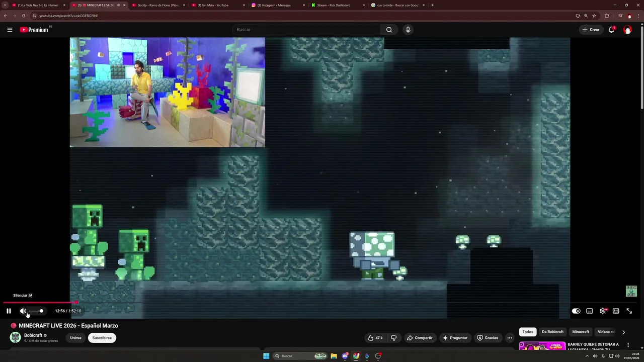Adjust the video volume slider
The image size is (644, 362).
[x=35, y=311]
